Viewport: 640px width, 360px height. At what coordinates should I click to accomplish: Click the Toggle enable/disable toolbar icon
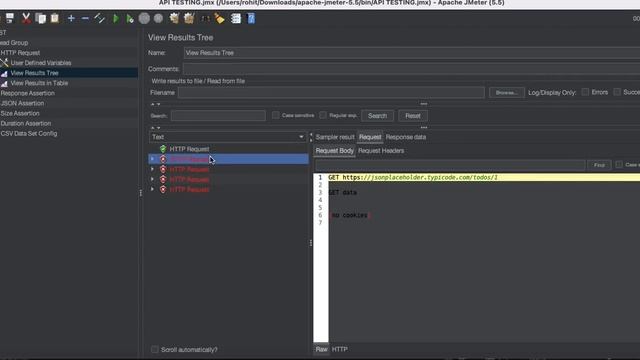[x=100, y=18]
